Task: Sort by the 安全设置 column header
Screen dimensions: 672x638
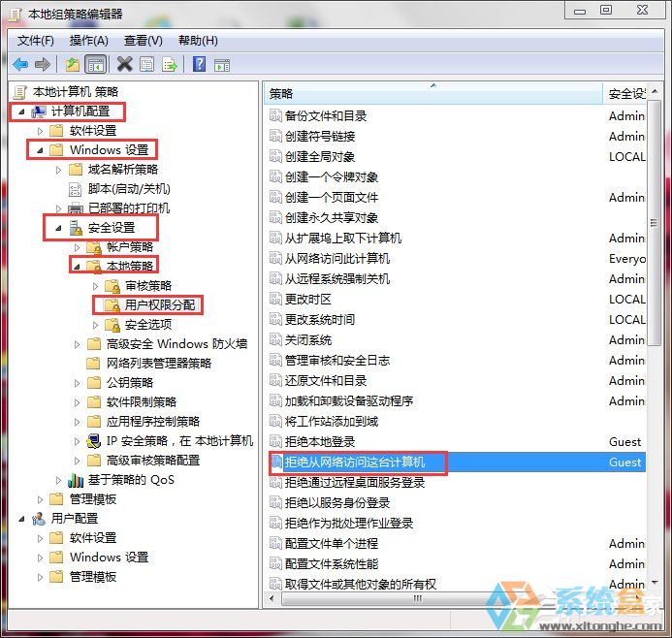Action: 624,93
